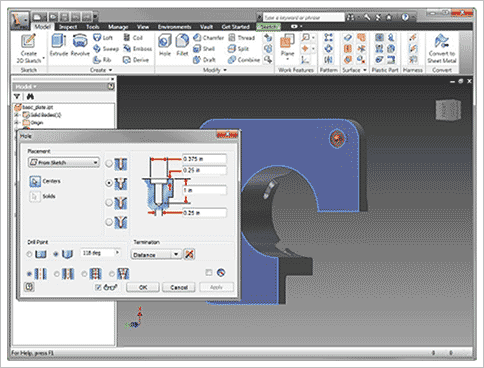Select the taper tapped hole radio option
This screenshot has height=368, width=484.
[112, 274]
